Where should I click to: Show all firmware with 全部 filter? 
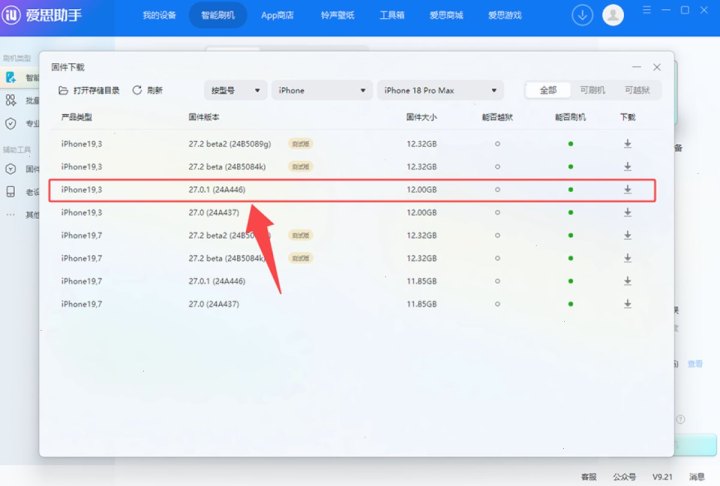click(548, 90)
